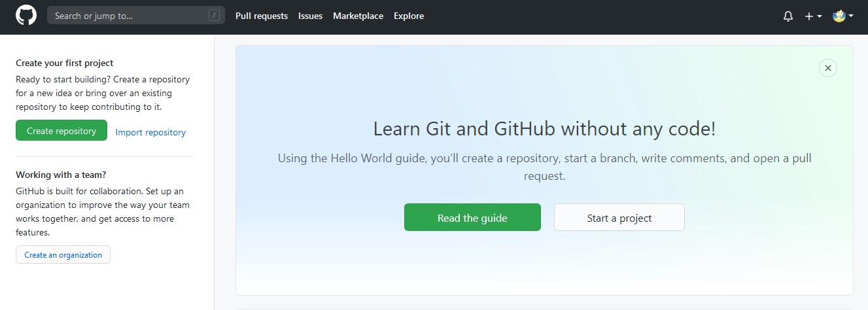Click the slash shortcut hint in search

[x=214, y=16]
